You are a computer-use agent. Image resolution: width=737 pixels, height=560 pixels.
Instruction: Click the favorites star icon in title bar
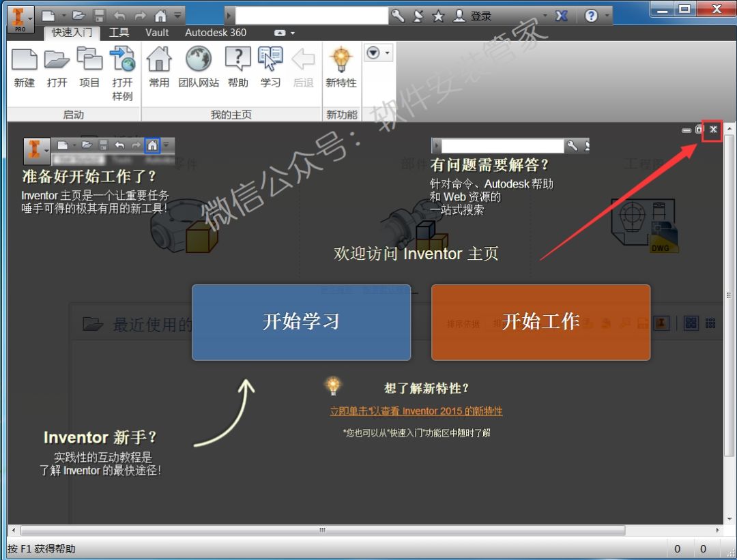tap(438, 16)
